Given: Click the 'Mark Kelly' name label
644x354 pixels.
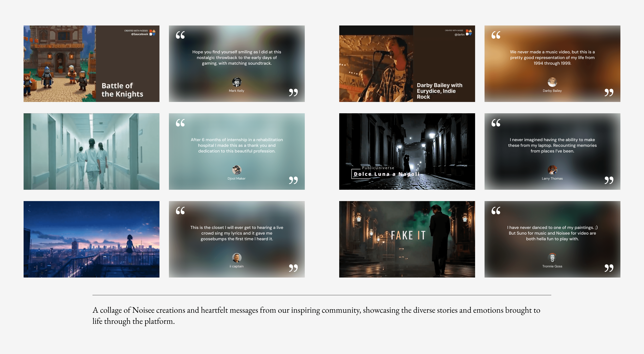Looking at the screenshot, I should (x=236, y=91).
